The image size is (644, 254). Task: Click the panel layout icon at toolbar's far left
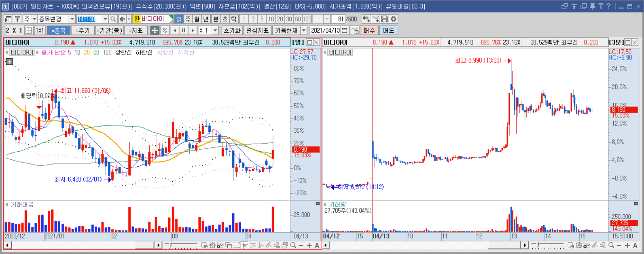tap(8, 19)
